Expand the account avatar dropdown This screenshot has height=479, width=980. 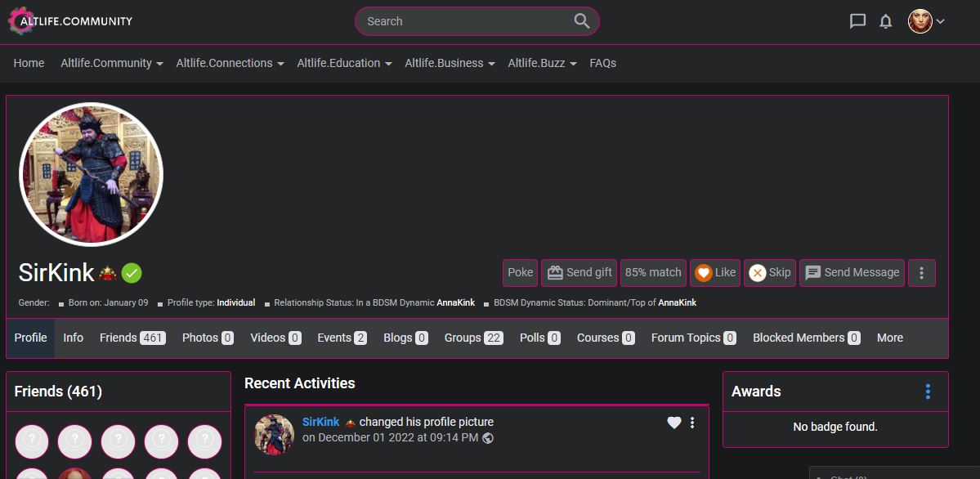(927, 21)
